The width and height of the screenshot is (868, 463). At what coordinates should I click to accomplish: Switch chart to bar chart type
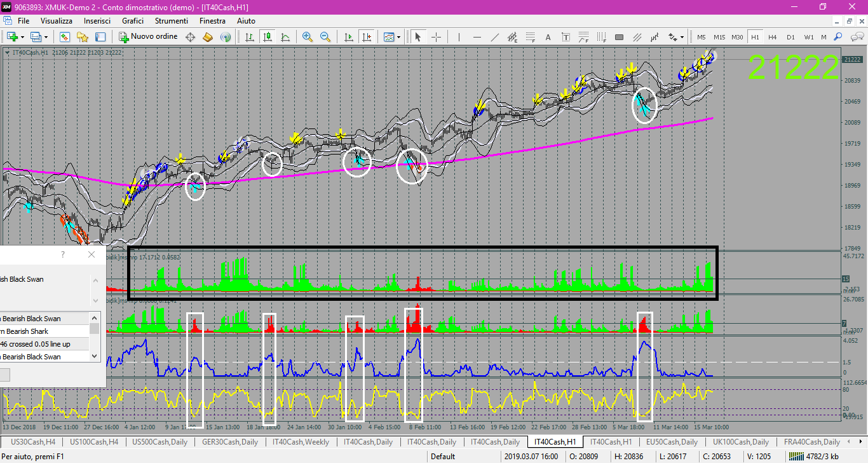(x=250, y=37)
